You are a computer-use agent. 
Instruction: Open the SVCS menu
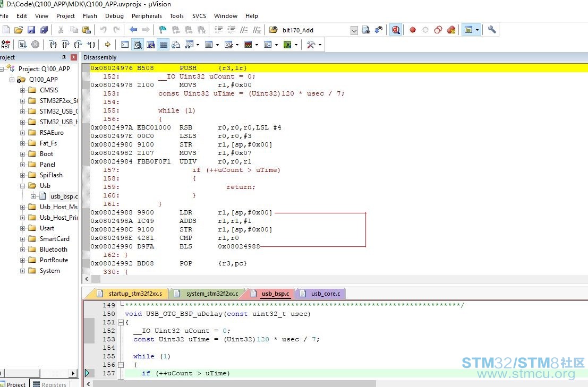(x=199, y=16)
